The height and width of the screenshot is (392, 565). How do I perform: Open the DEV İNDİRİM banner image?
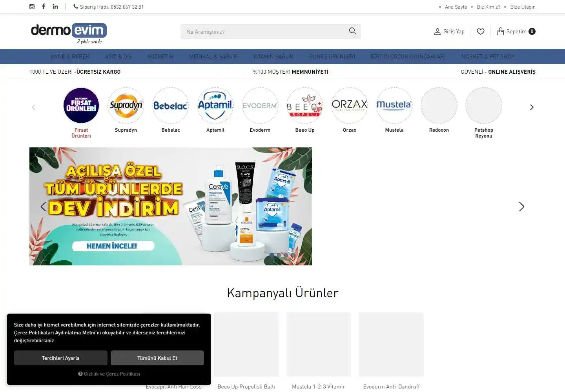[x=171, y=206]
